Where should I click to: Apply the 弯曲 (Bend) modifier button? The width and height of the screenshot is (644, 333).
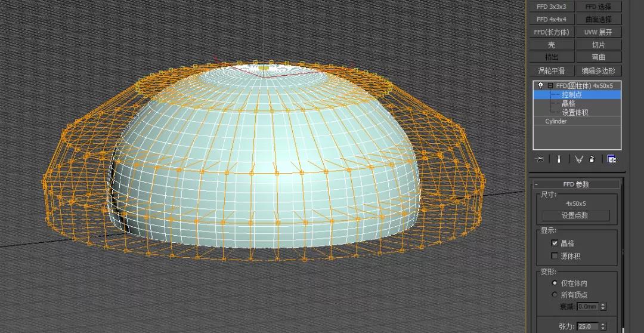point(599,57)
